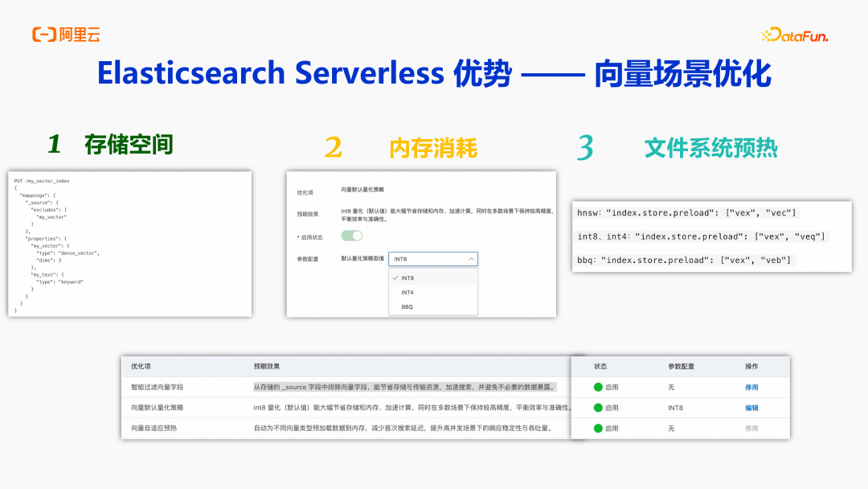Click the bbq index.store.preload line
Screen dimensions: 868x489
point(684,261)
